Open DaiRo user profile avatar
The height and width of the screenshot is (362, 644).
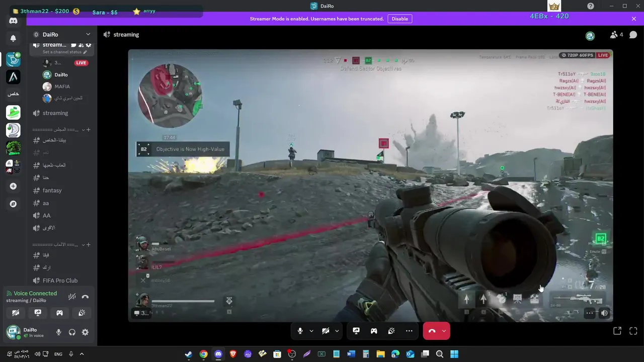click(13, 332)
